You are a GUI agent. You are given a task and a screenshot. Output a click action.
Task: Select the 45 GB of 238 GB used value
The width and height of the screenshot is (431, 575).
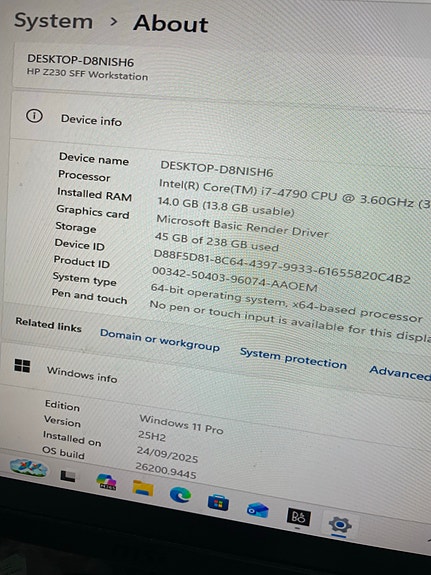click(x=216, y=241)
